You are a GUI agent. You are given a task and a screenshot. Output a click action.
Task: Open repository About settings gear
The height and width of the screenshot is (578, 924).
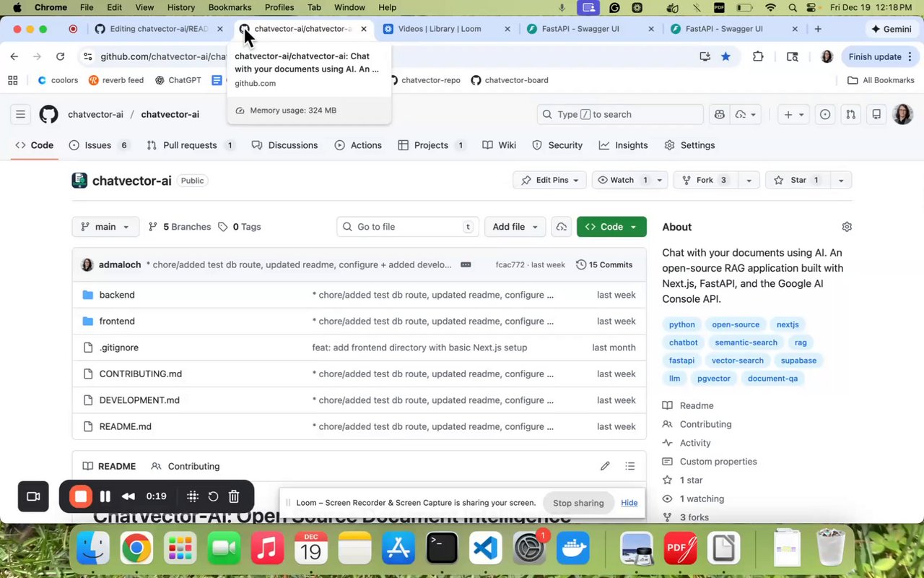847,227
